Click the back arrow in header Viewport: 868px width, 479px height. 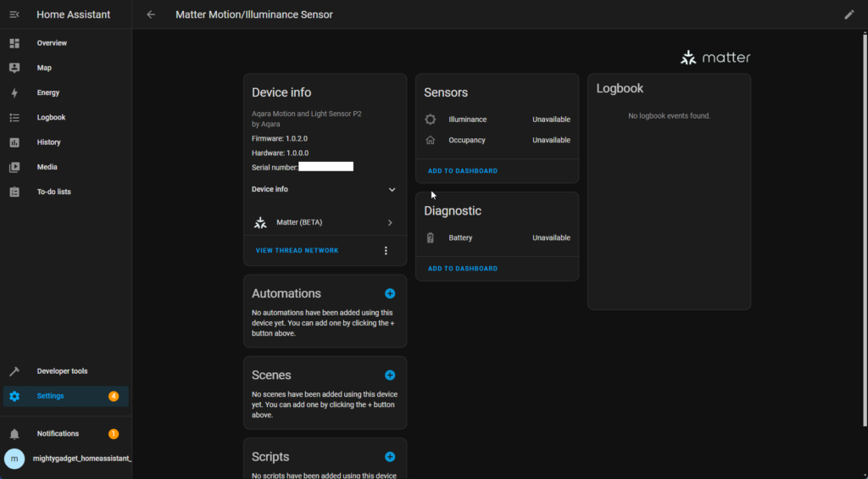coord(151,14)
